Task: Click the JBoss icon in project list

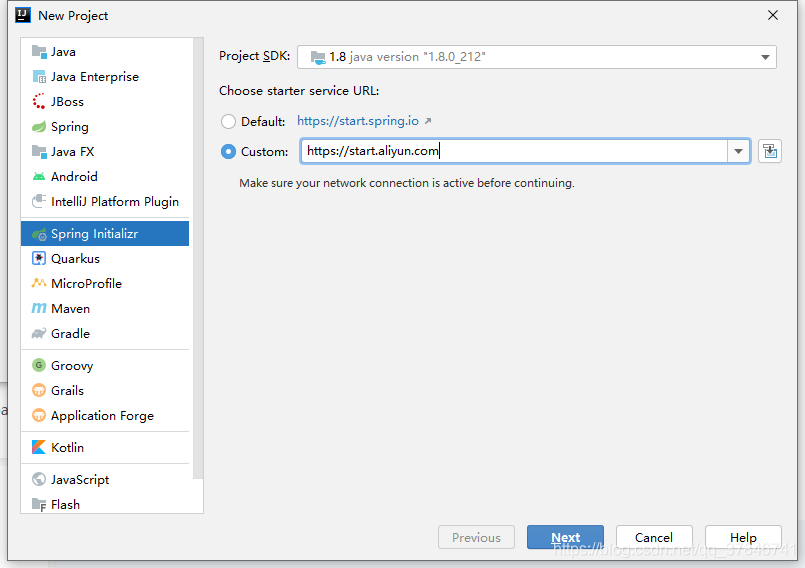Action: 39,102
